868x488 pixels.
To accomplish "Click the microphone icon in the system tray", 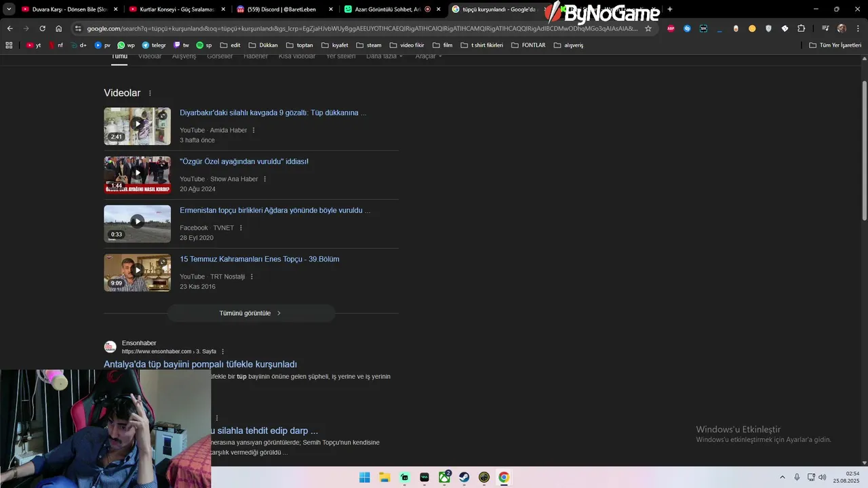I will [797, 477].
